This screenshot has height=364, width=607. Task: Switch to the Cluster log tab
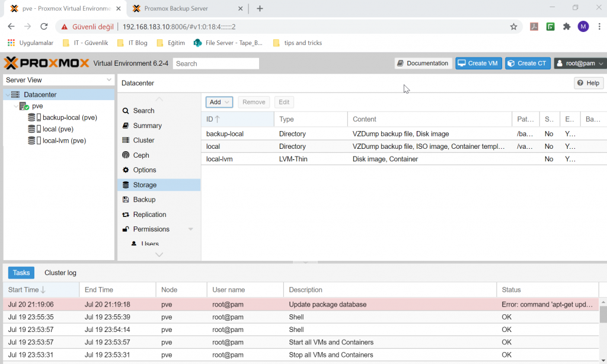60,273
